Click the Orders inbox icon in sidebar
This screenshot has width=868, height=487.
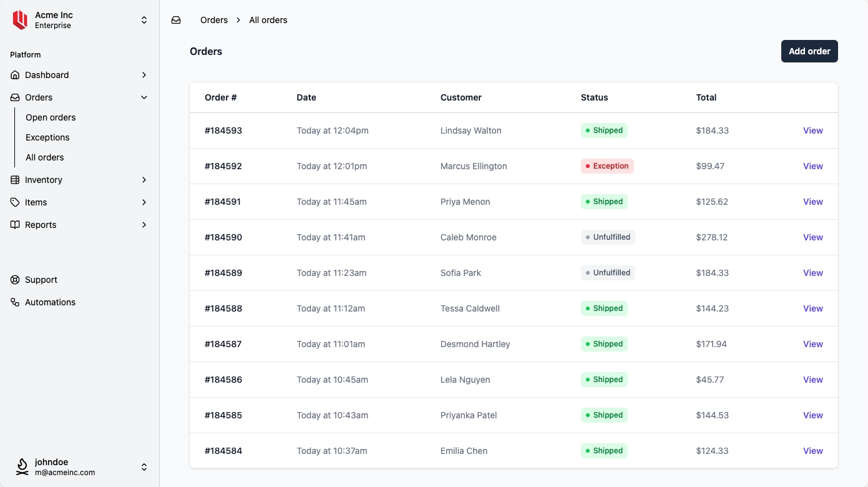point(15,97)
